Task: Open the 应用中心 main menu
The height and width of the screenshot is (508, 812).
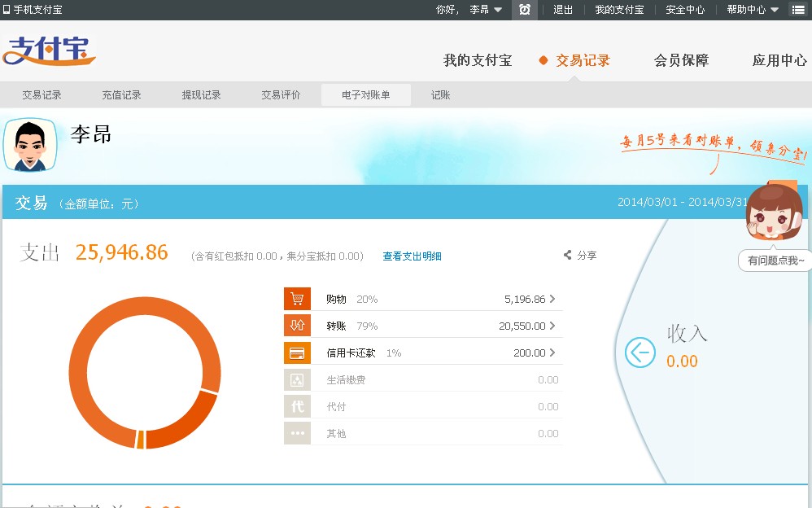Action: click(779, 60)
